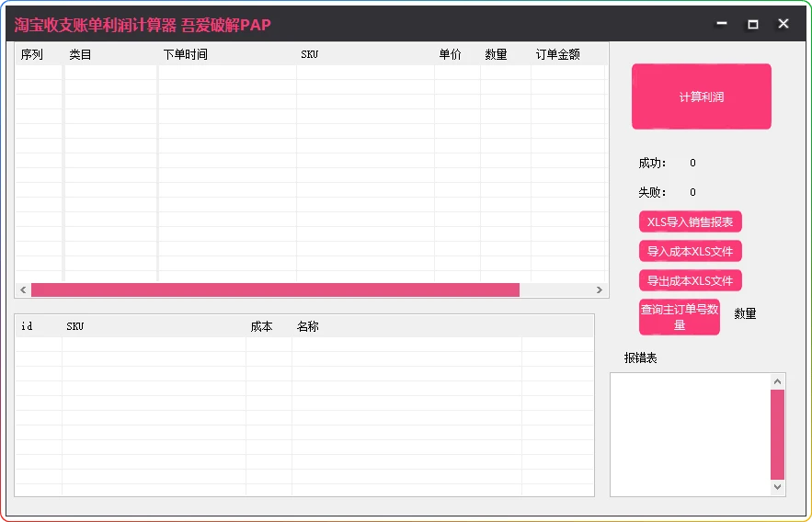The height and width of the screenshot is (522, 812).
Task: Click XLS导入销售报表 button
Action: pyautogui.click(x=690, y=221)
